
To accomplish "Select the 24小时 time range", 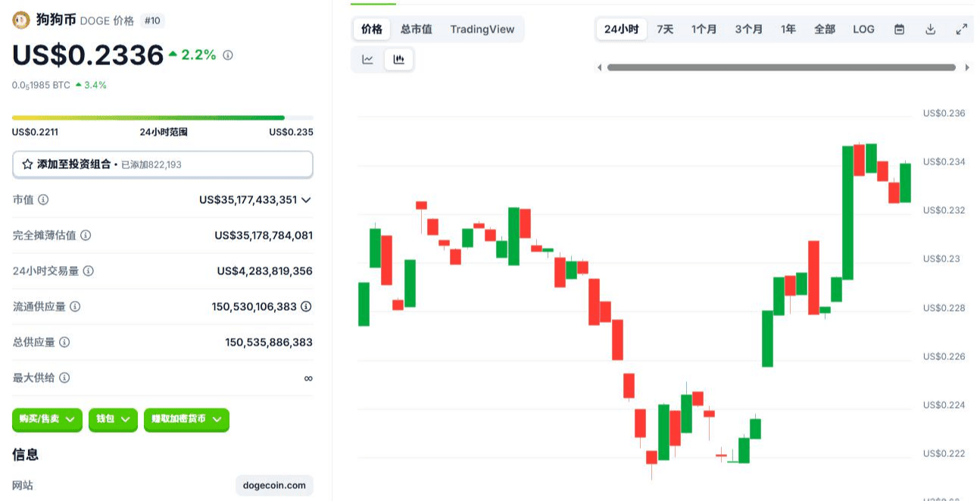I will [622, 30].
